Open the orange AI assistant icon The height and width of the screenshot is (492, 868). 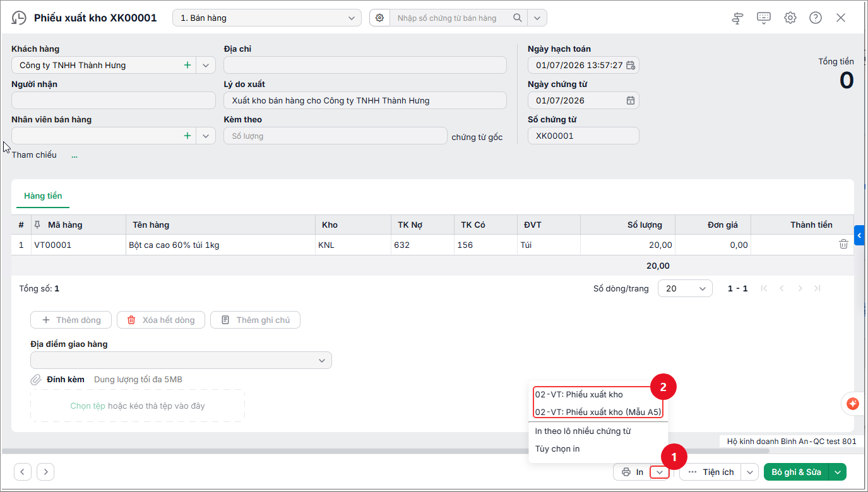853,404
